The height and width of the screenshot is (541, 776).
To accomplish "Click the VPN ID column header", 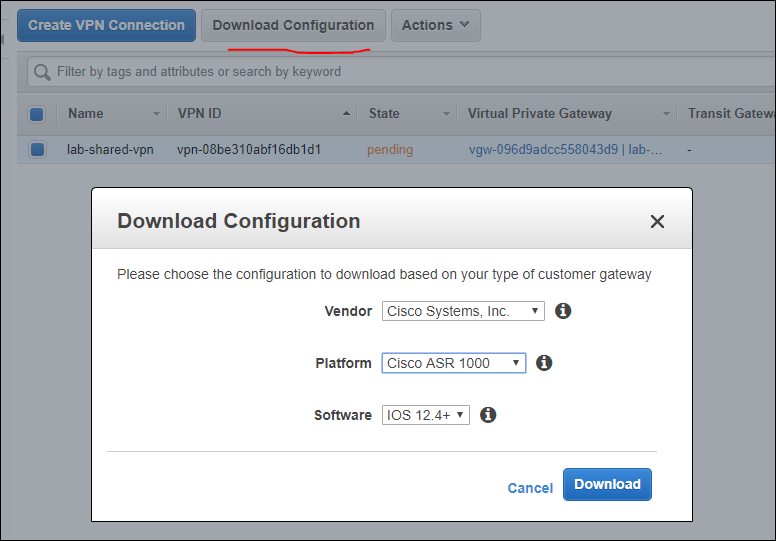I will (199, 113).
